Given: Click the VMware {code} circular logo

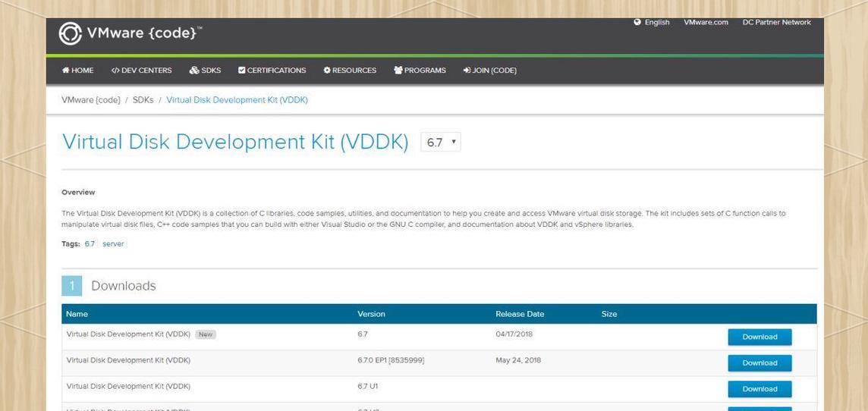Looking at the screenshot, I should pos(71,33).
